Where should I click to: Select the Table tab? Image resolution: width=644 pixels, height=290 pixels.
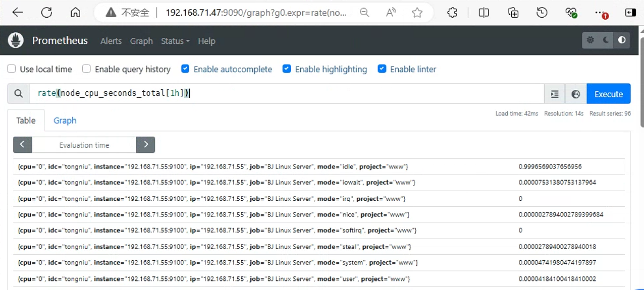click(26, 120)
